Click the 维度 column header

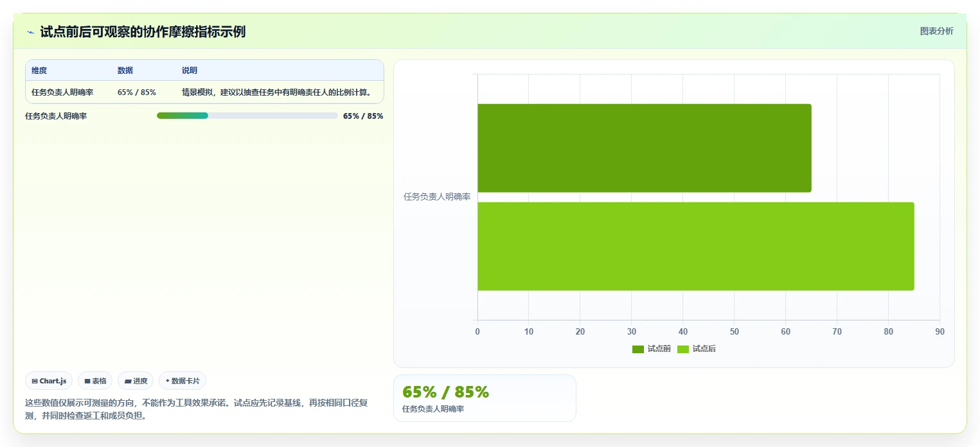coord(39,71)
